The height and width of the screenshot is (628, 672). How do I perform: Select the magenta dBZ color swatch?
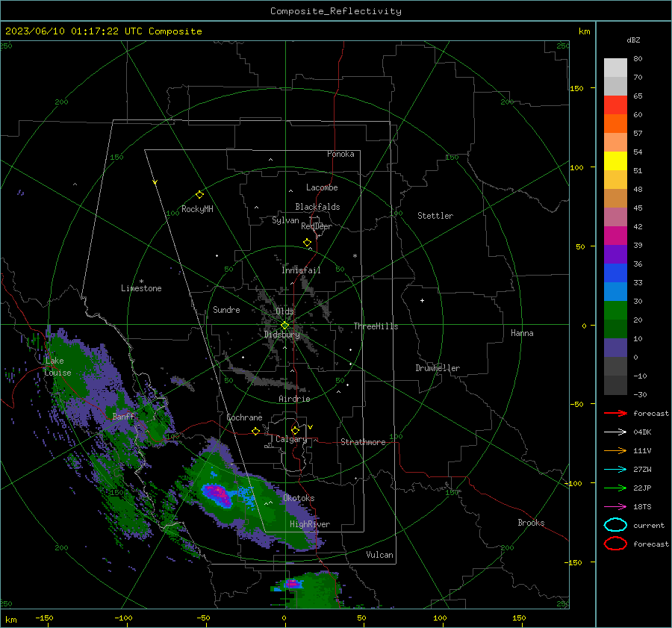click(x=615, y=236)
